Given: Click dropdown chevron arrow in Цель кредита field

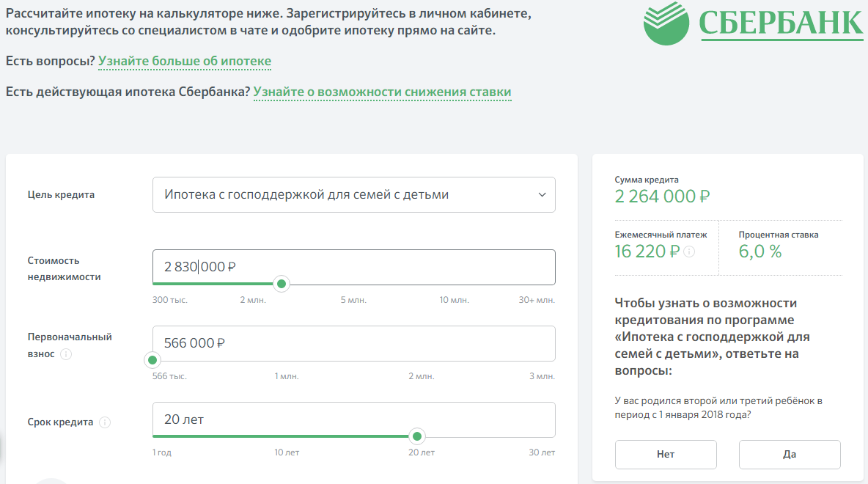Looking at the screenshot, I should pos(542,195).
